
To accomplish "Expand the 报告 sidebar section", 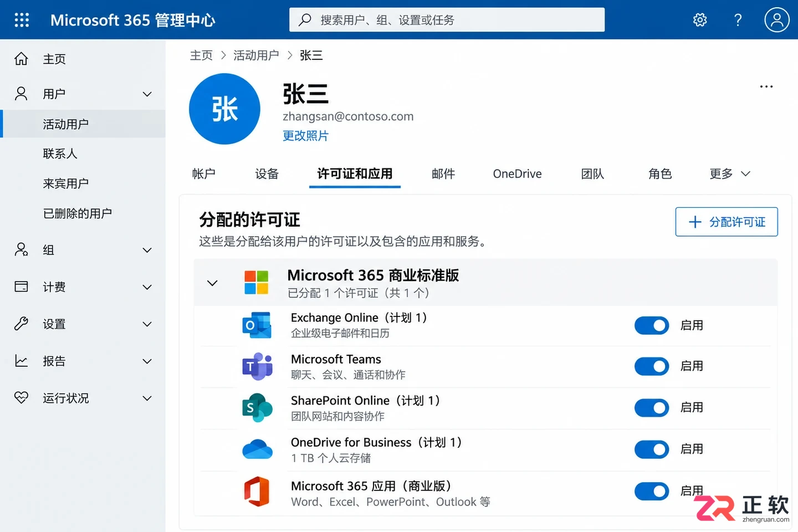I will [147, 361].
